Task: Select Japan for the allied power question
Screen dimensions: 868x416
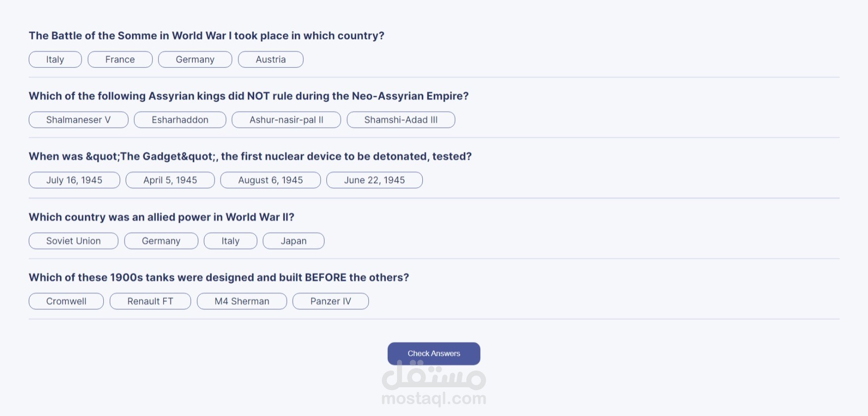Action: 294,241
